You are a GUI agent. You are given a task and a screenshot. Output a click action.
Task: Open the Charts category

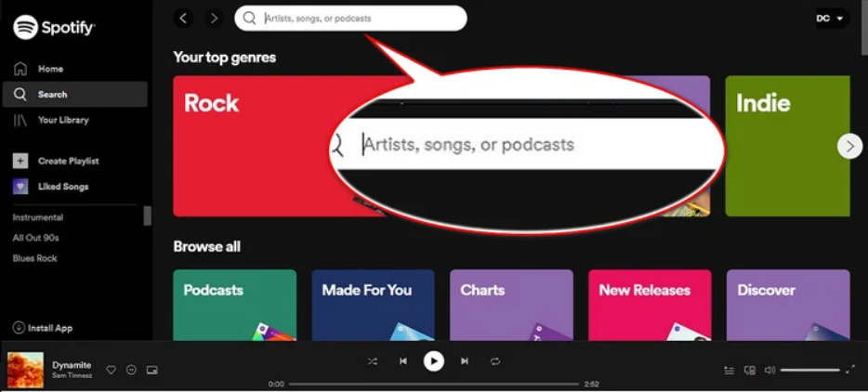[x=511, y=305]
